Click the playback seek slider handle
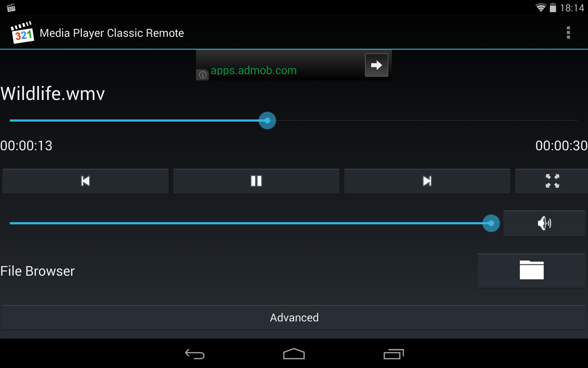The image size is (588, 368). pos(267,121)
